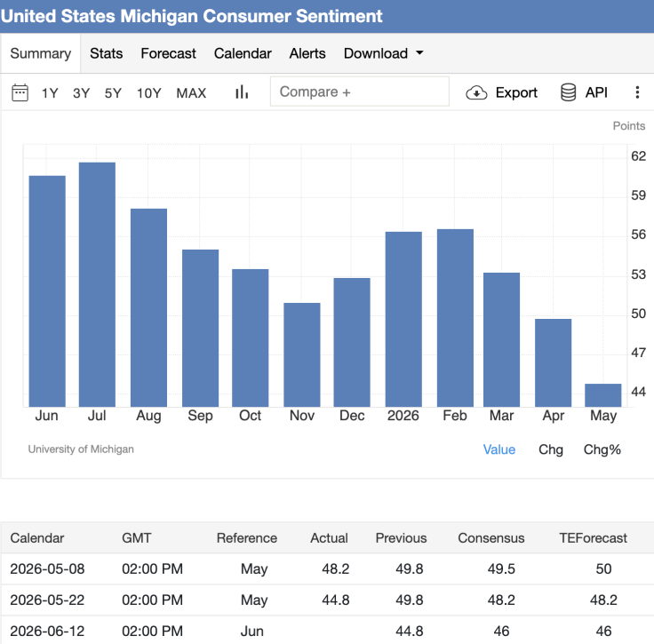This screenshot has width=654, height=644.
Task: Click the Previous value 44.8 in Jun row
Action: [409, 631]
